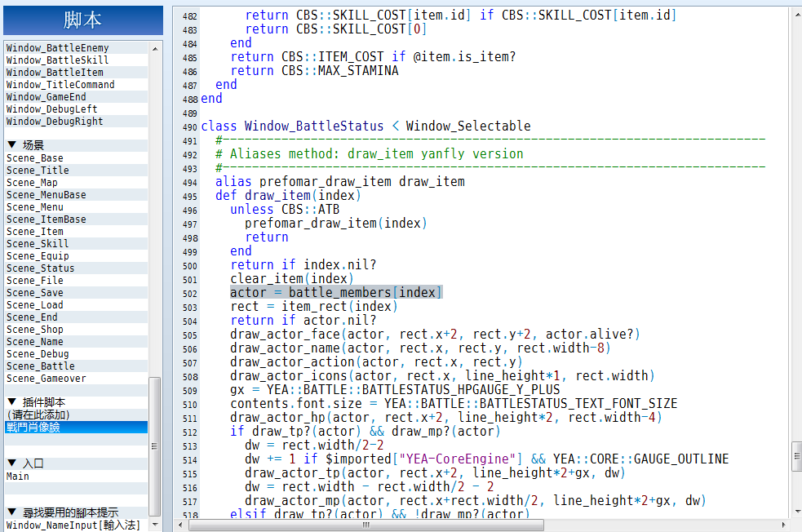Select the Window_NameInput[輸入法] script
Image resolution: width=802 pixels, height=532 pixels.
pyautogui.click(x=77, y=525)
